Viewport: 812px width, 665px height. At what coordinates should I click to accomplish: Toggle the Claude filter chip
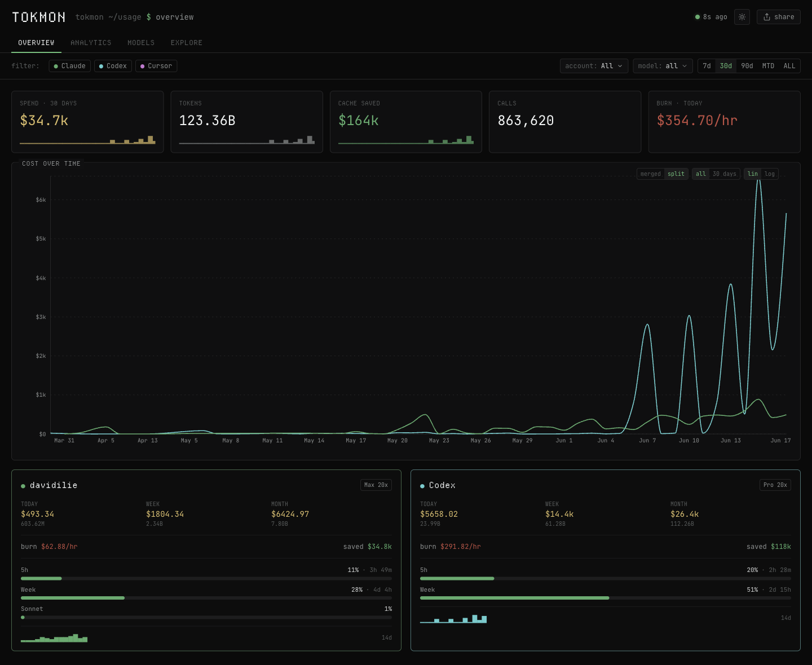click(70, 66)
